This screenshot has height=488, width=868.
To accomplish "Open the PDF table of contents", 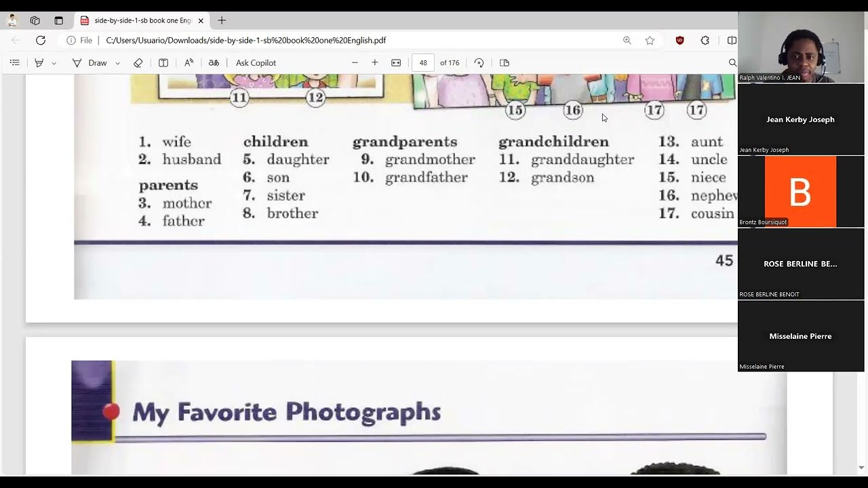I will 14,62.
